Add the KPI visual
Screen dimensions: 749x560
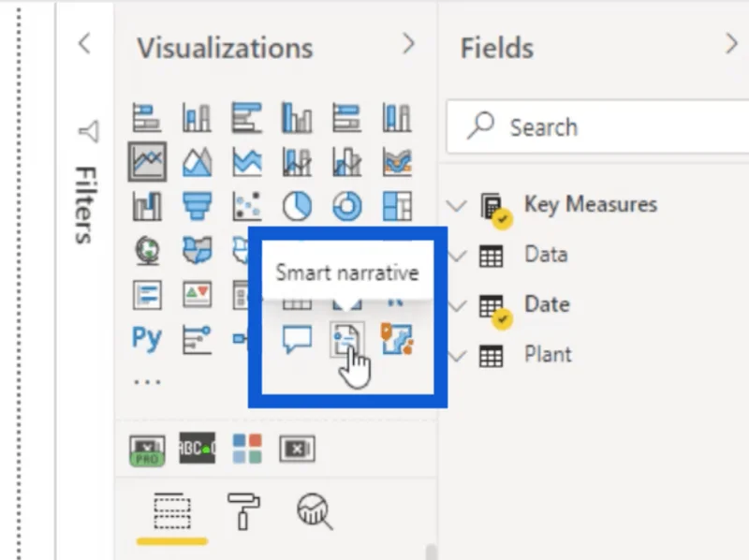197,294
